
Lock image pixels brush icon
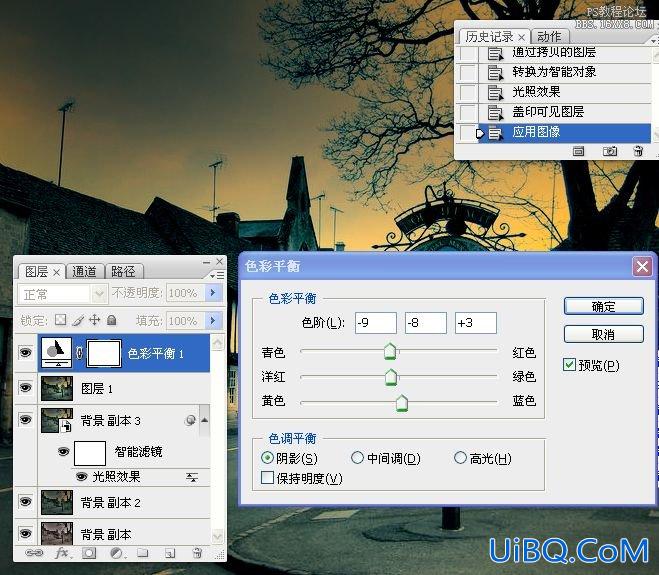(x=78, y=320)
